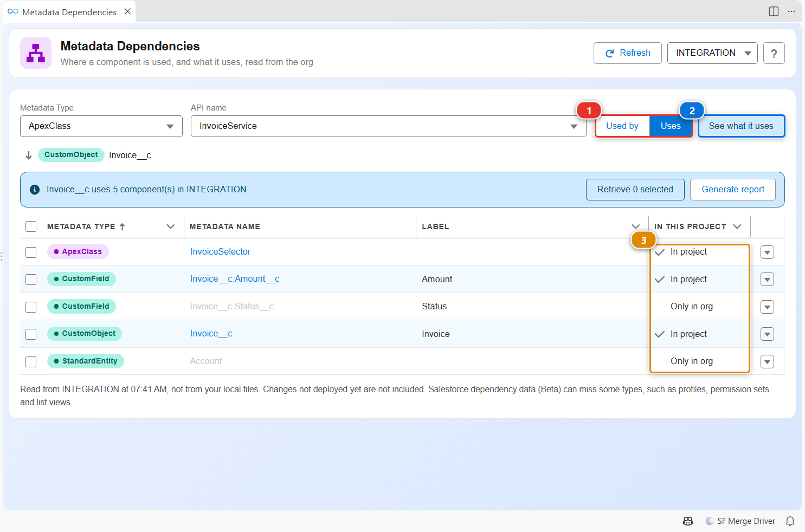Click the checkmark icon in InvoiceSelector row

point(660,252)
